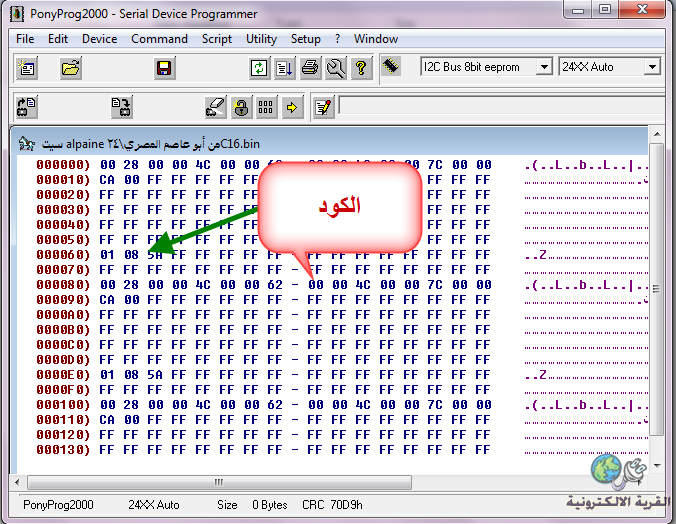Click the horizontal scrollbar thumb
The image size is (676, 524).
pos(219,482)
